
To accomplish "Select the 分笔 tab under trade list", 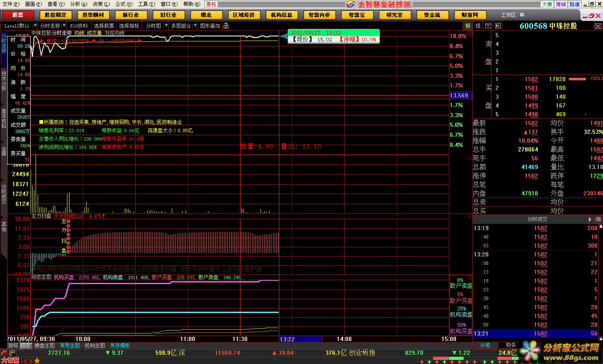I will [485, 345].
